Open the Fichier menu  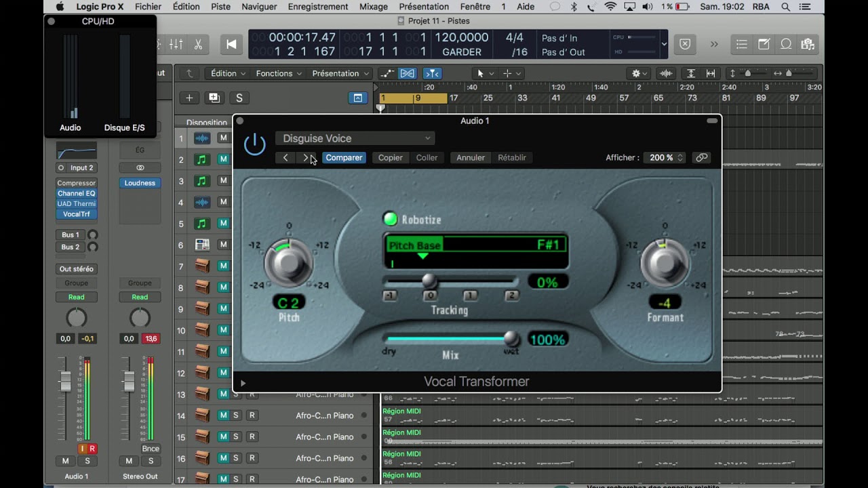[148, 7]
